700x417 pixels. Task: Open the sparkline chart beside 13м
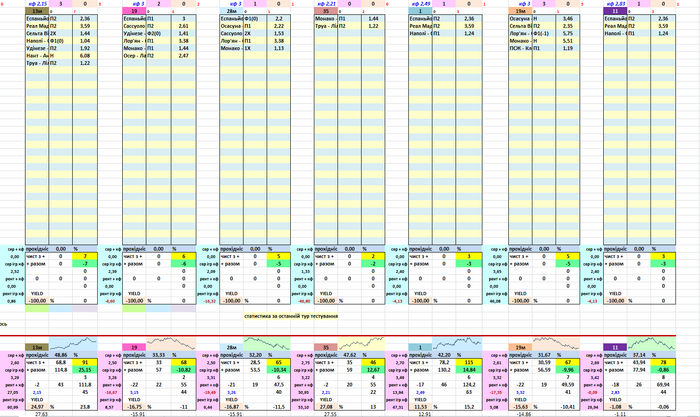click(73, 344)
